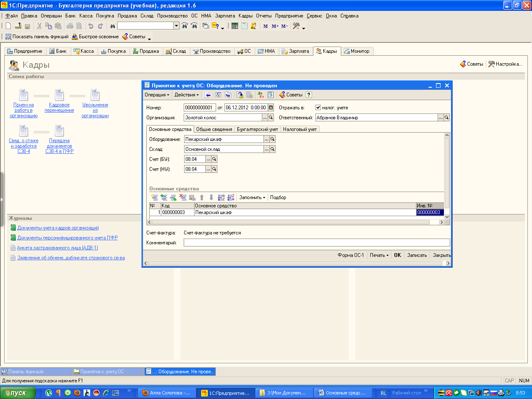Screen dimensions: 532x399
Task: Click the Подбор button
Action: click(278, 197)
